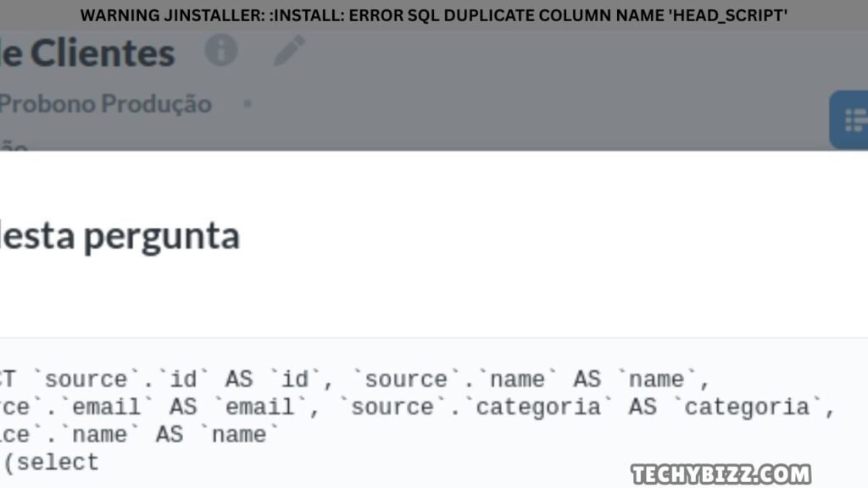
Task: Click the pencil edit icon
Action: tap(288, 52)
